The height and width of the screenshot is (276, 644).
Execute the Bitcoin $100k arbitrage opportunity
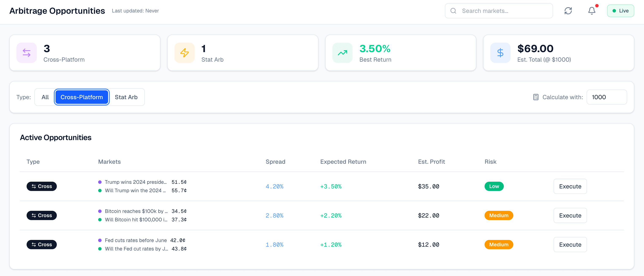pos(570,215)
